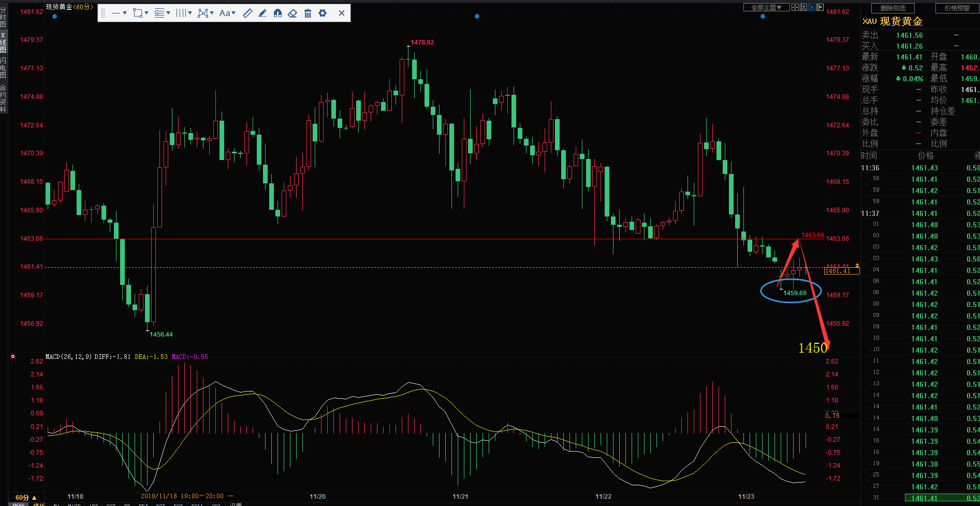Close the drawing toolbar
The width and height of the screenshot is (980, 506).
click(342, 13)
